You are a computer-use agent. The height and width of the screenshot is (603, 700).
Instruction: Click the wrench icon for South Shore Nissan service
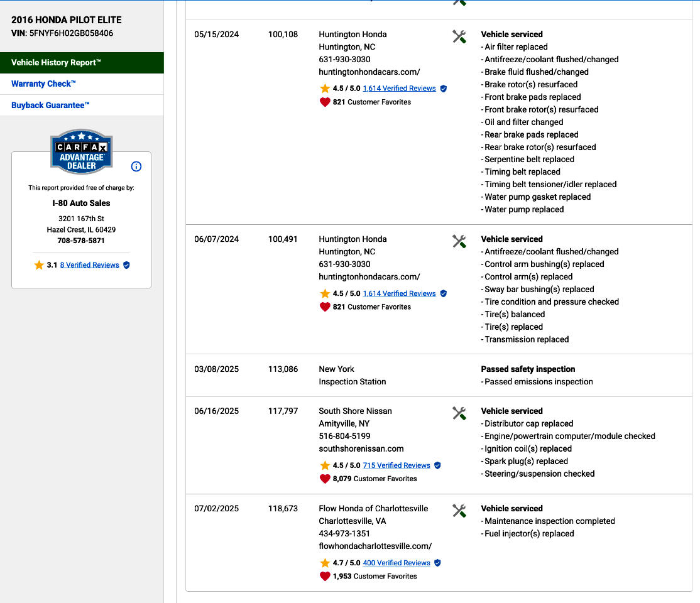point(459,413)
